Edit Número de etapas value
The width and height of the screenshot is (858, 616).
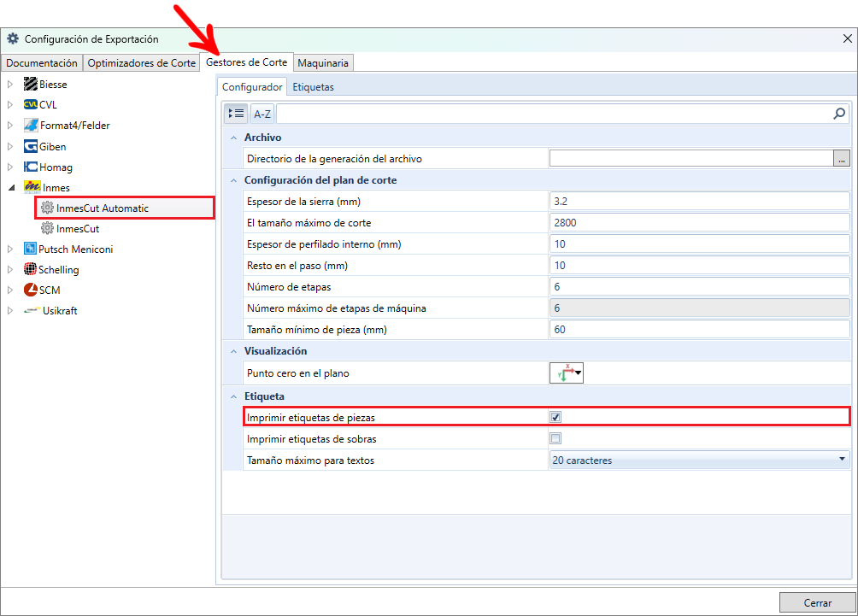(699, 287)
